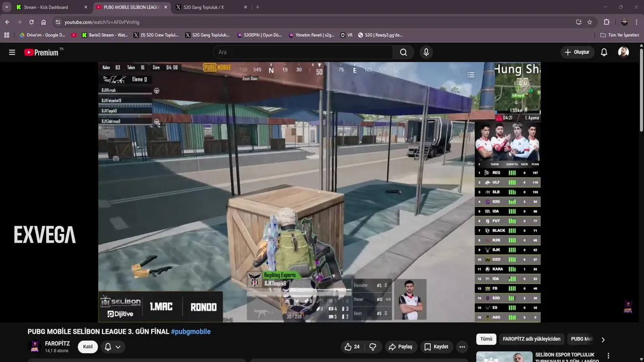The width and height of the screenshot is (644, 362).
Task: Bookmark this page with star icon
Action: click(590, 22)
